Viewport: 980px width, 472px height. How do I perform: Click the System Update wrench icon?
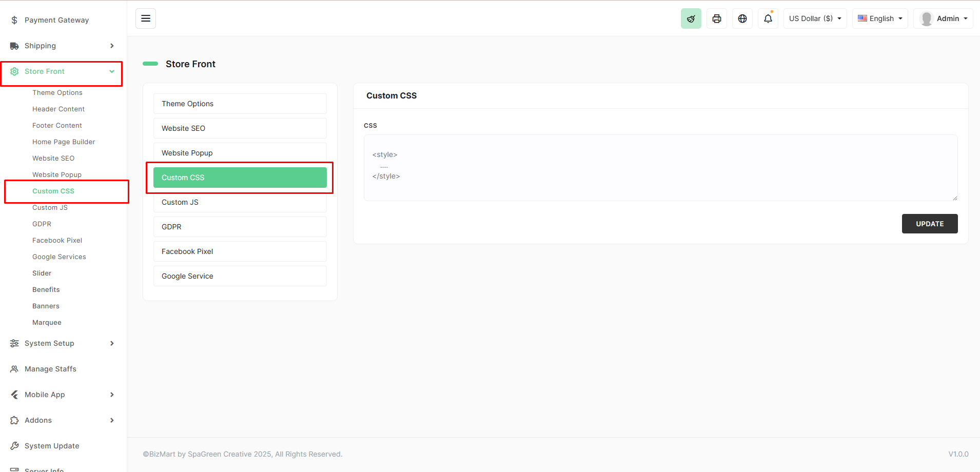tap(14, 445)
